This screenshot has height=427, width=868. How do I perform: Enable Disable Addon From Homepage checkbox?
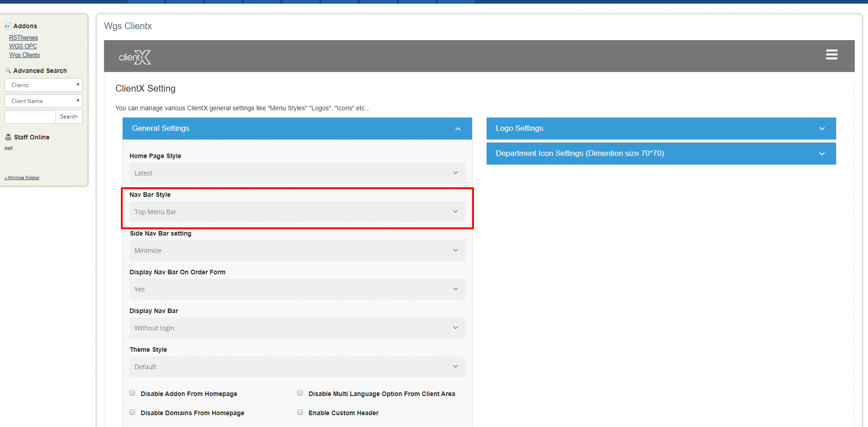click(x=132, y=393)
